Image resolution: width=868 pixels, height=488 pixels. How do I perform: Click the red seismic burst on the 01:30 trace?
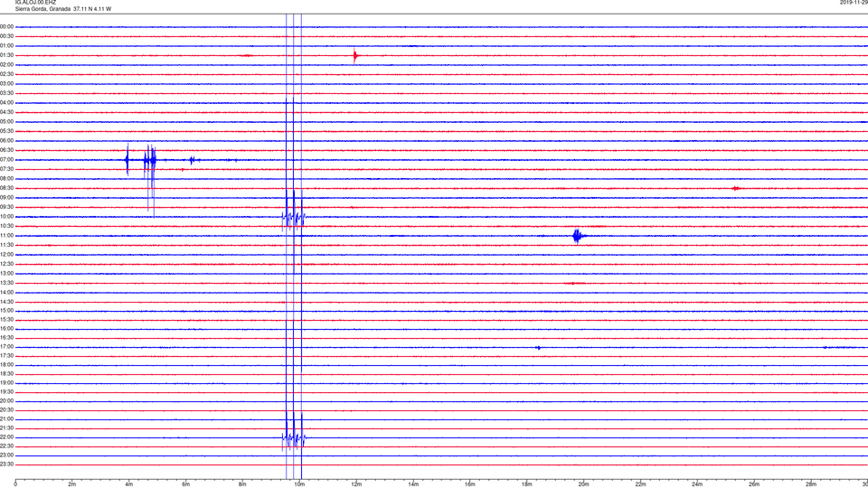pyautogui.click(x=355, y=55)
